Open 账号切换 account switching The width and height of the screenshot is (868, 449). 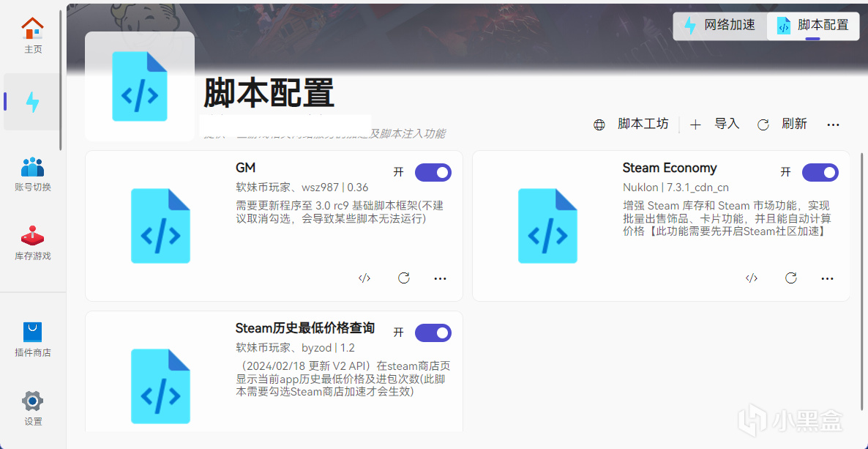[x=33, y=174]
